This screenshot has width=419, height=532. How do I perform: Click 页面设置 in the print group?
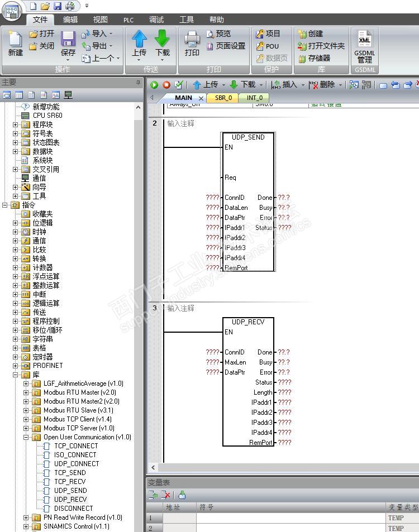[x=226, y=46]
